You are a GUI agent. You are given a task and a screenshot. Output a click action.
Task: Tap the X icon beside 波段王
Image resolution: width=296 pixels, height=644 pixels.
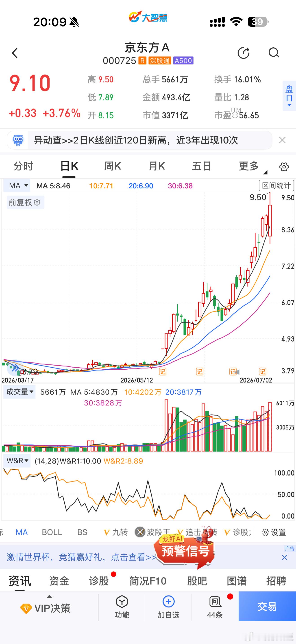coord(140,532)
